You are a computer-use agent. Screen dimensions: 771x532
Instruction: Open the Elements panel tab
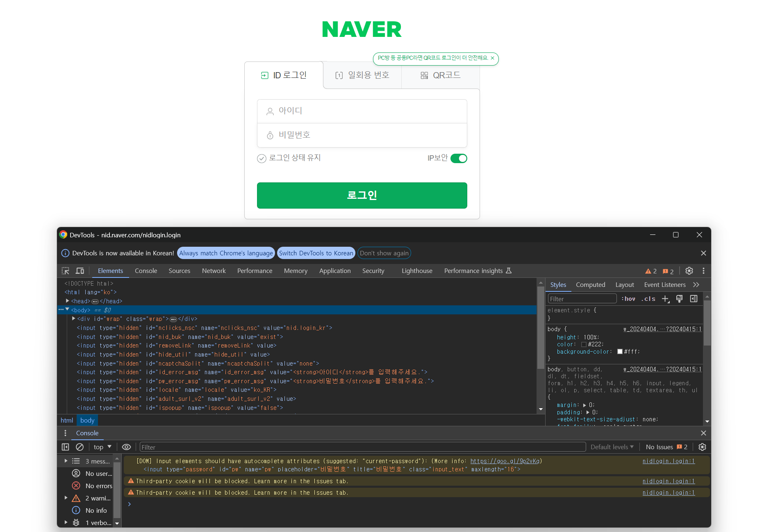tap(110, 271)
